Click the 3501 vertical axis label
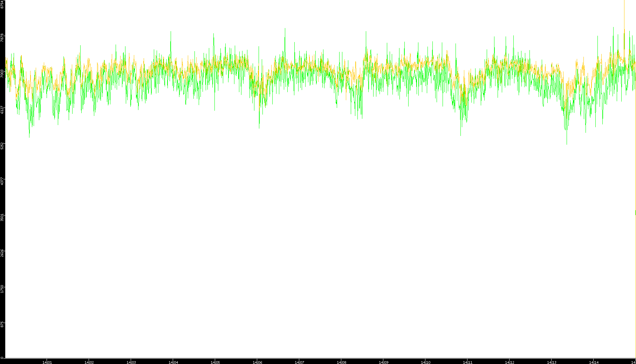 click(x=2, y=217)
